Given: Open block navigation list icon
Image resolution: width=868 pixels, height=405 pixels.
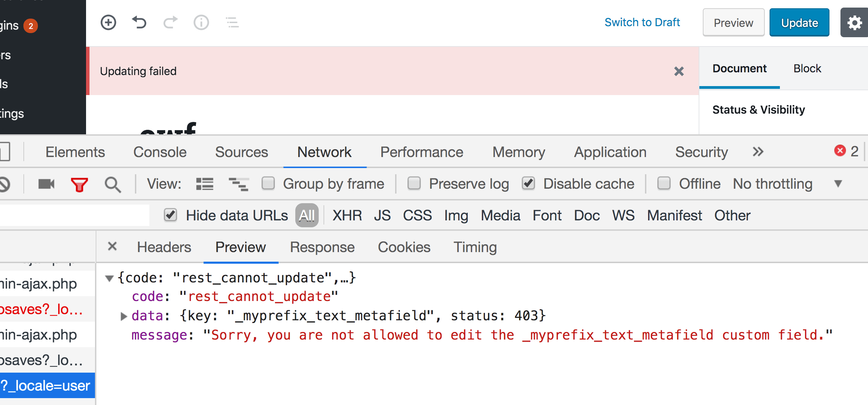Looking at the screenshot, I should (x=233, y=23).
